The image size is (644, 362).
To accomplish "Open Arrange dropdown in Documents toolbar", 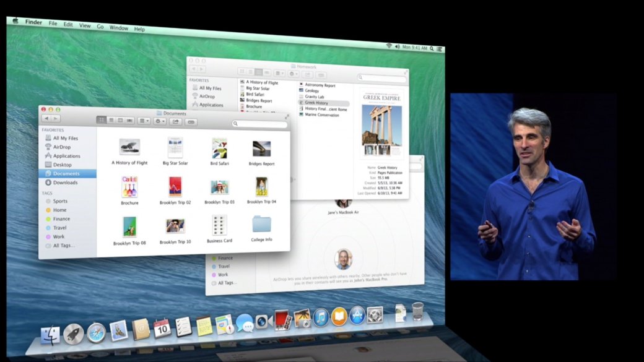I will pos(144,121).
